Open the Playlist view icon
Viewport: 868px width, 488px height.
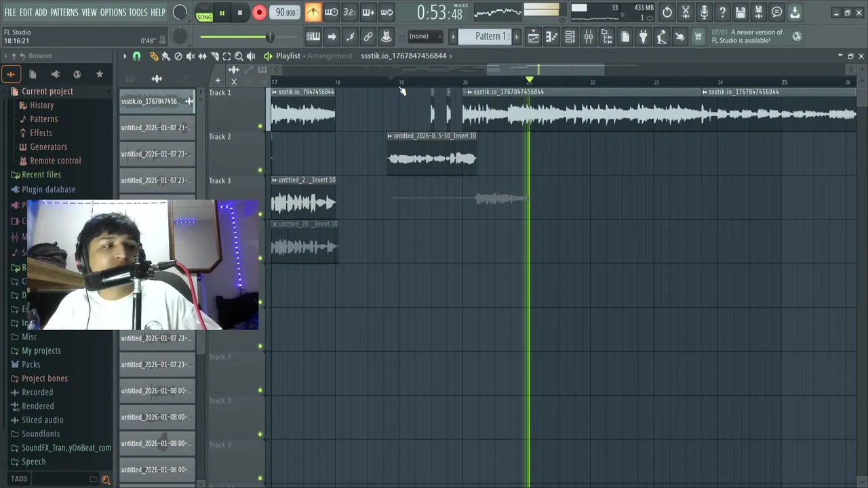tap(534, 37)
